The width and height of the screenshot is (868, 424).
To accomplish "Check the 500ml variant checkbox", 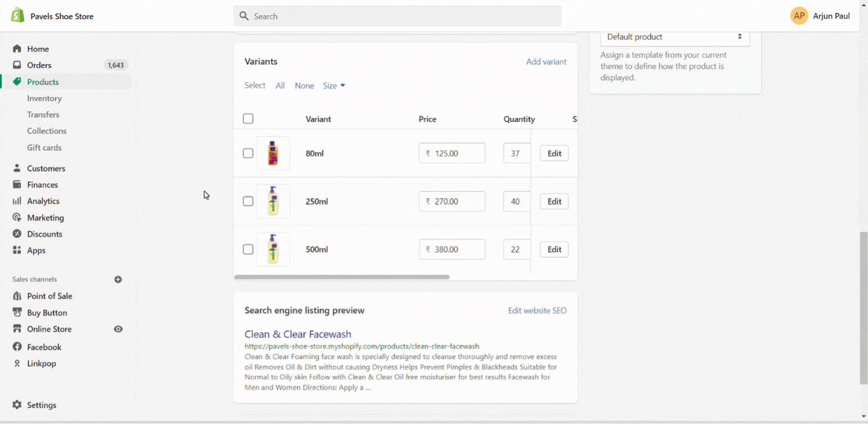I will click(248, 249).
